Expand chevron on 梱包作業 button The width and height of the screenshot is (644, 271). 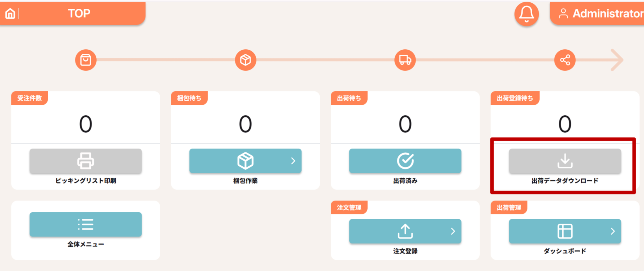[293, 161]
